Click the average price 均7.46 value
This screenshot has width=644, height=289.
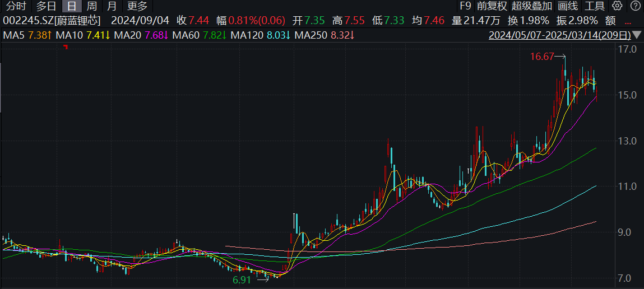[428, 20]
